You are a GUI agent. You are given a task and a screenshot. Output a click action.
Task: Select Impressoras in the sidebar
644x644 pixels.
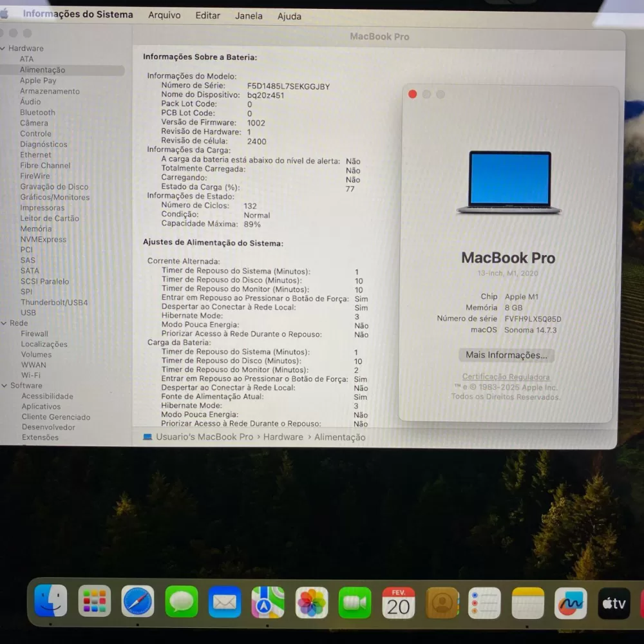click(x=43, y=208)
